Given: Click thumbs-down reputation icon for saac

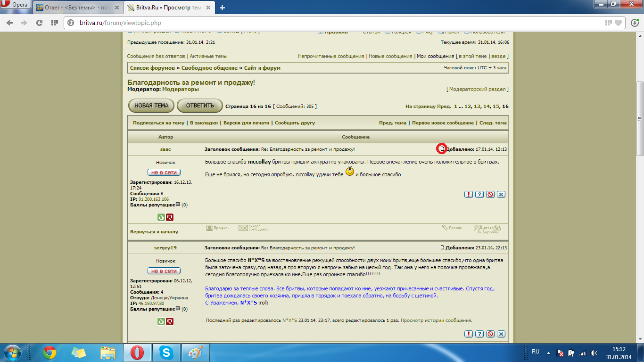Looking at the screenshot, I should pos(170,217).
